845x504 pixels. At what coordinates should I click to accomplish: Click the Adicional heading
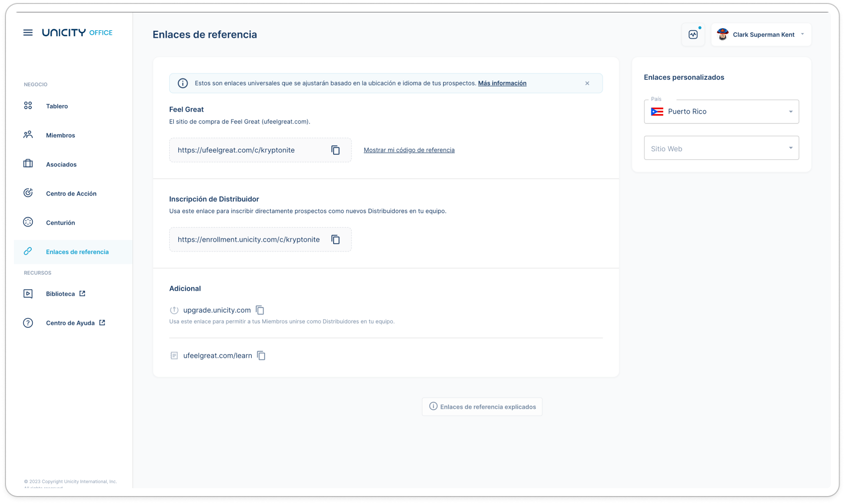coord(185,289)
